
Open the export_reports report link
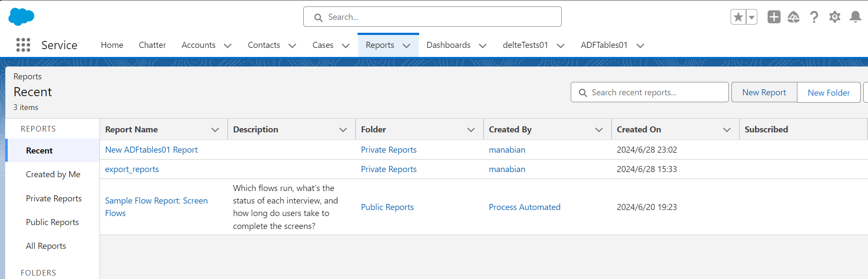point(132,169)
